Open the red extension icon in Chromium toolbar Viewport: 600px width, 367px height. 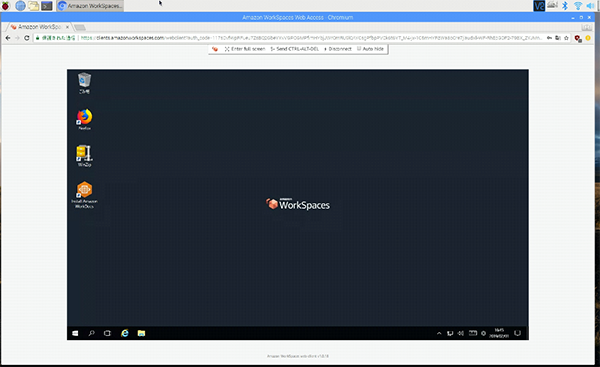(x=578, y=38)
